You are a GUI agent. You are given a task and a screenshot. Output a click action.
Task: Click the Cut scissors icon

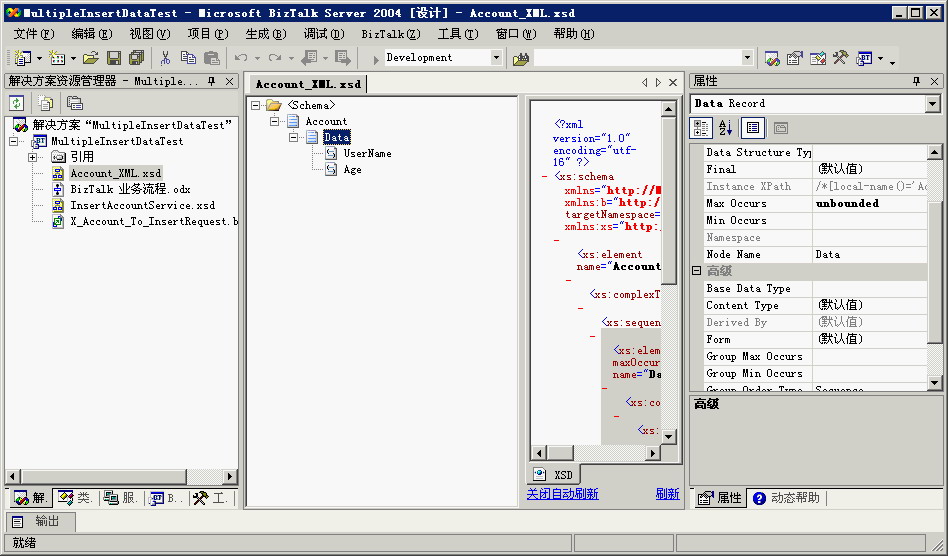(165, 58)
